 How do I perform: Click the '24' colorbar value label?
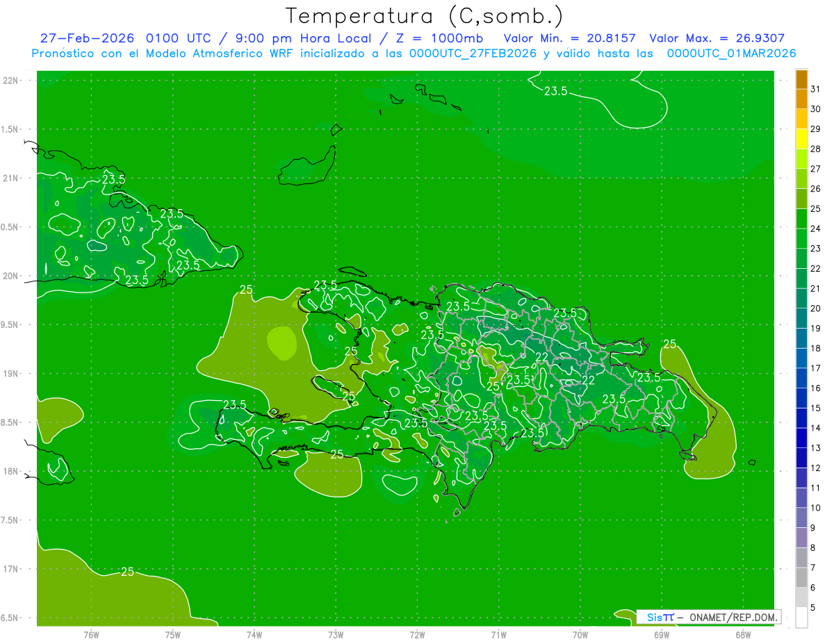[x=816, y=229]
